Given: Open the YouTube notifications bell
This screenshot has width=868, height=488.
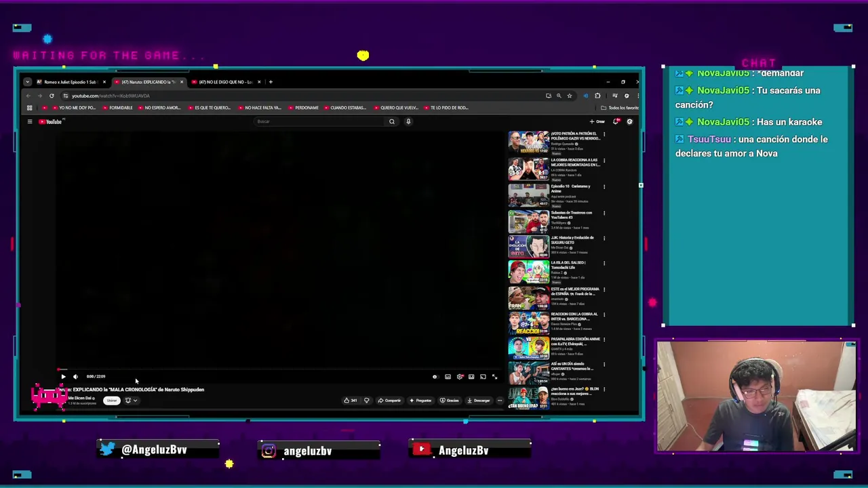Looking at the screenshot, I should 616,121.
